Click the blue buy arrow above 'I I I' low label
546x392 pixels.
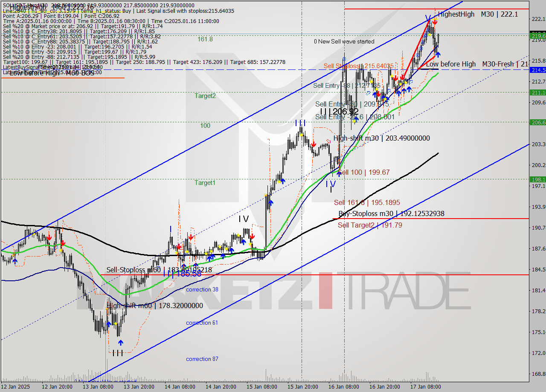(121, 342)
